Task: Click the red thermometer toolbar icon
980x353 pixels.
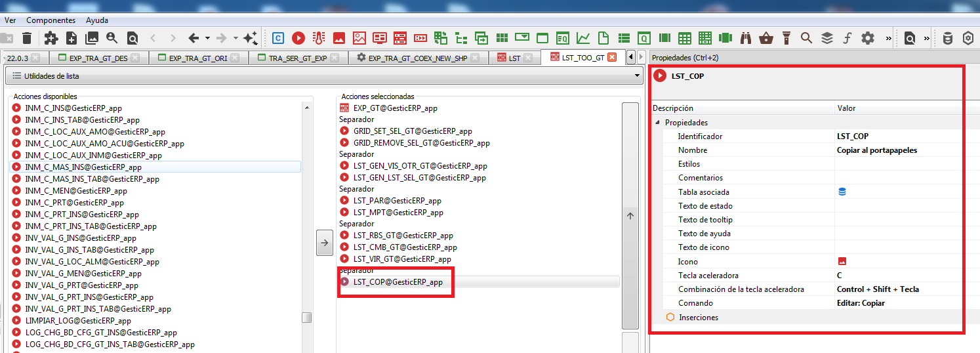Action: (319, 38)
